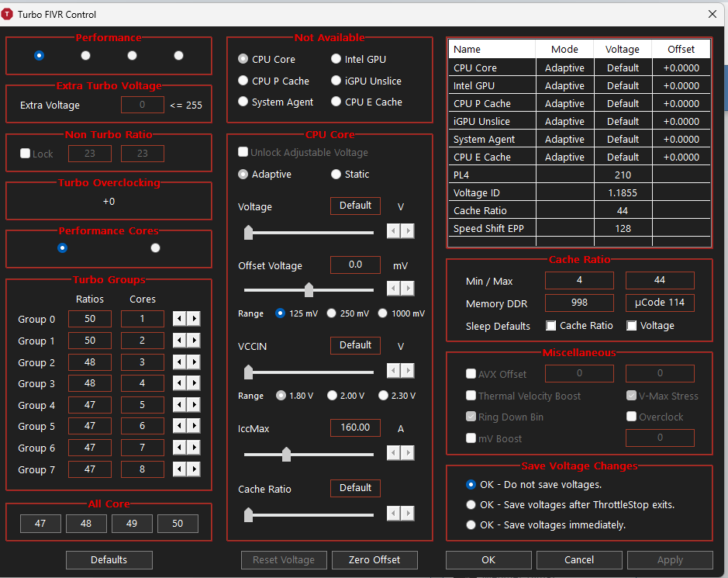Screen dimensions: 728x578
Task: Click Cache Ratio Min field showing 4
Action: tap(579, 280)
